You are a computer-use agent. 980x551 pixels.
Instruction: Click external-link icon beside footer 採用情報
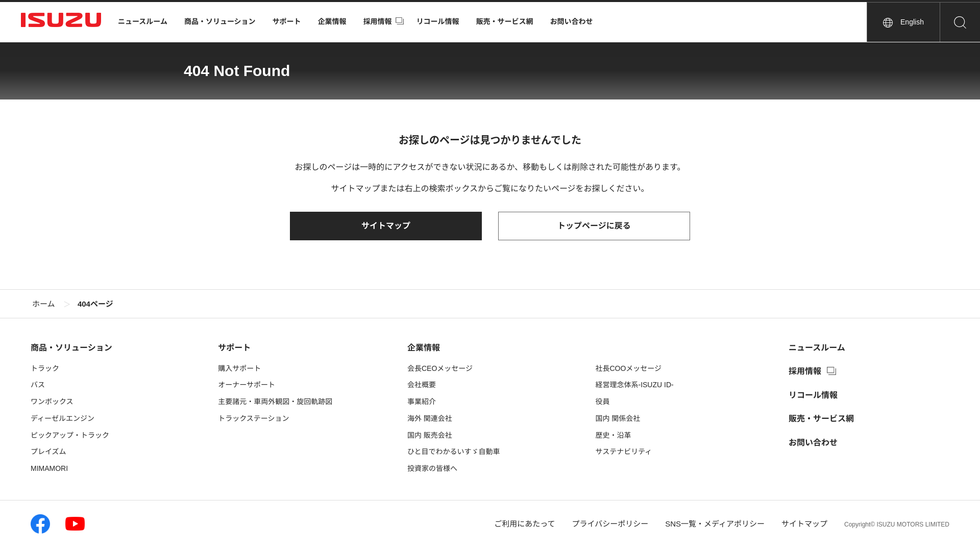tap(831, 371)
